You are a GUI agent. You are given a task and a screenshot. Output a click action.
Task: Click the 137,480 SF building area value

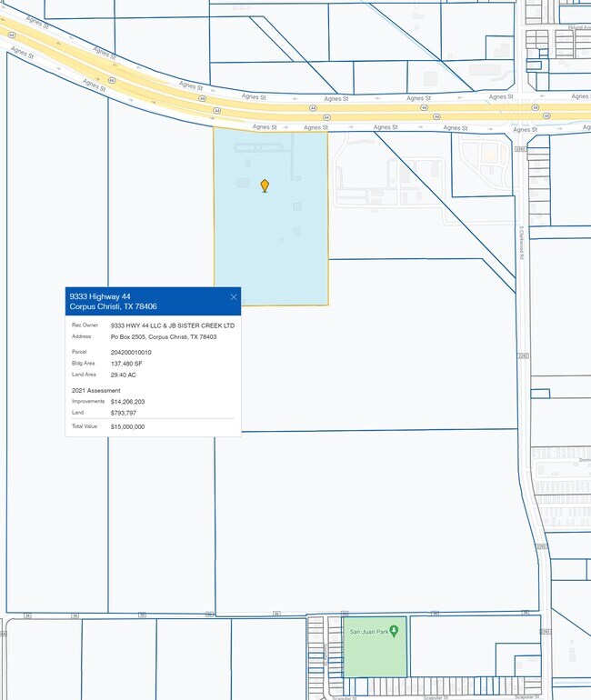pyautogui.click(x=126, y=364)
